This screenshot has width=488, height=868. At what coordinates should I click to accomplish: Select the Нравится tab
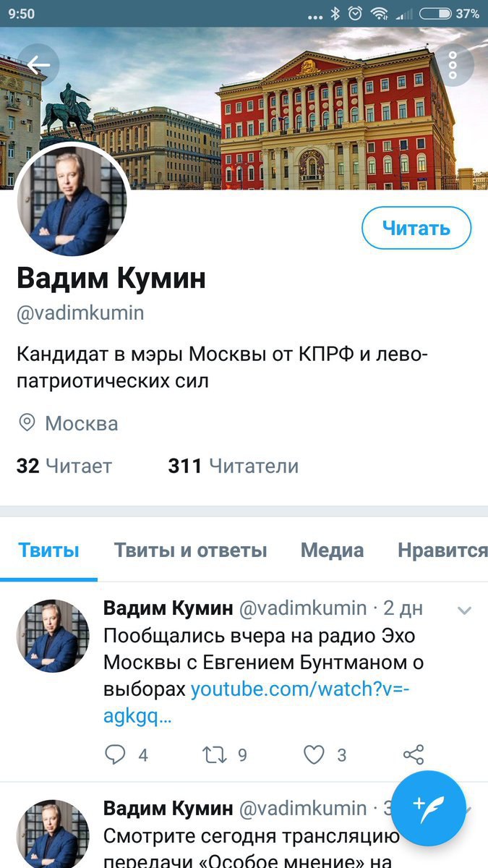pos(442,550)
